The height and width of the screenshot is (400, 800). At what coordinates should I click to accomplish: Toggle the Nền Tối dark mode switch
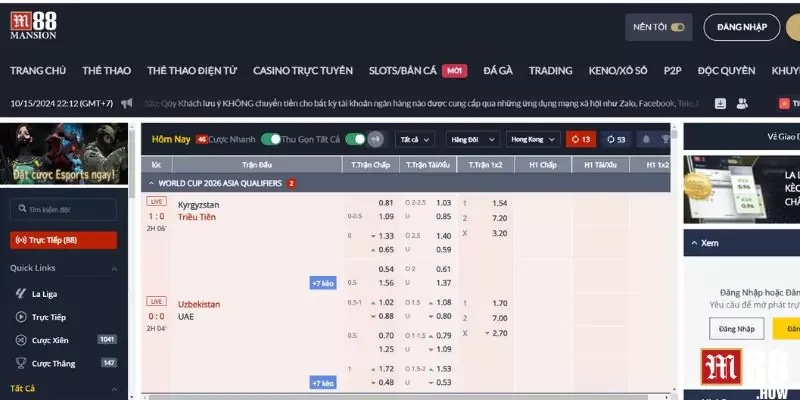tap(678, 27)
